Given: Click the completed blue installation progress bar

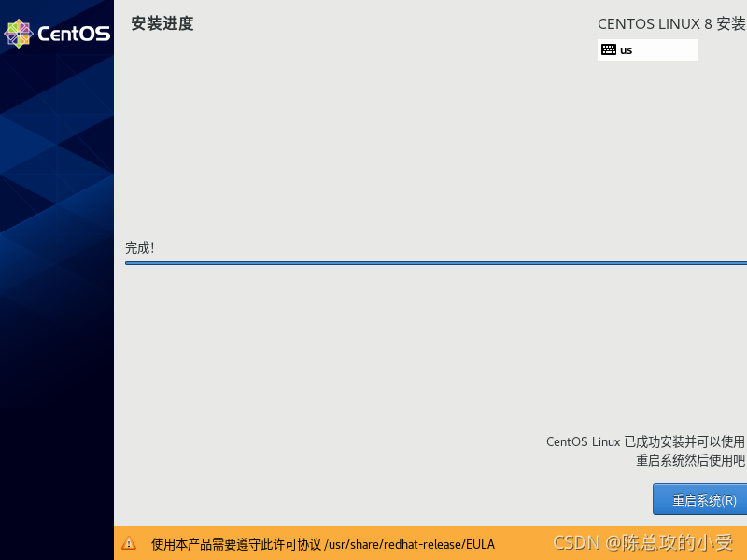Looking at the screenshot, I should tap(435, 263).
